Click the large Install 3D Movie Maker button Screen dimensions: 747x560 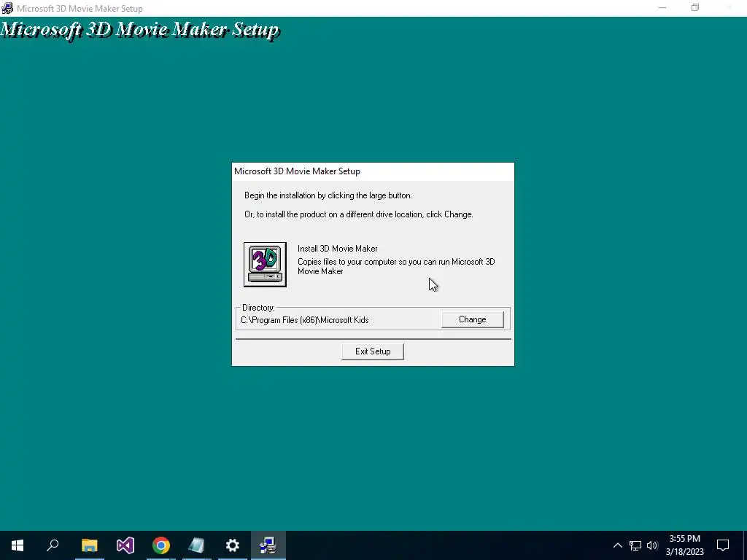[x=265, y=264]
